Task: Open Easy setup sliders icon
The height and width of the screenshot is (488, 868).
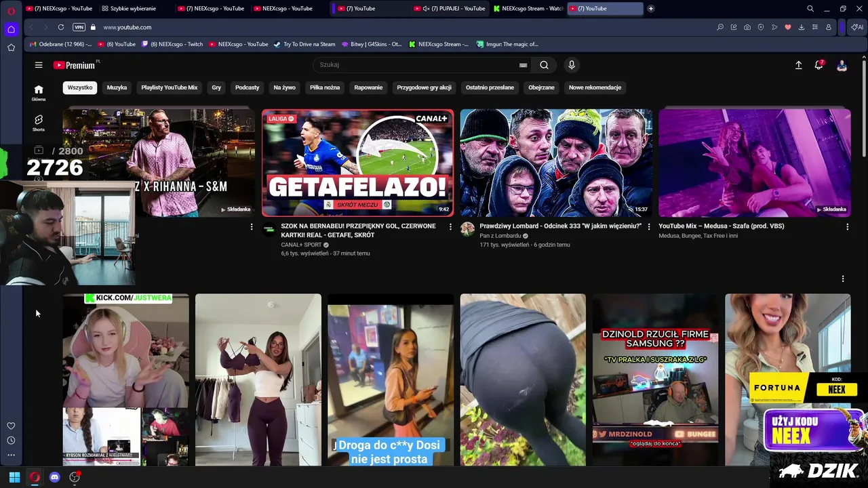Action: point(815,27)
